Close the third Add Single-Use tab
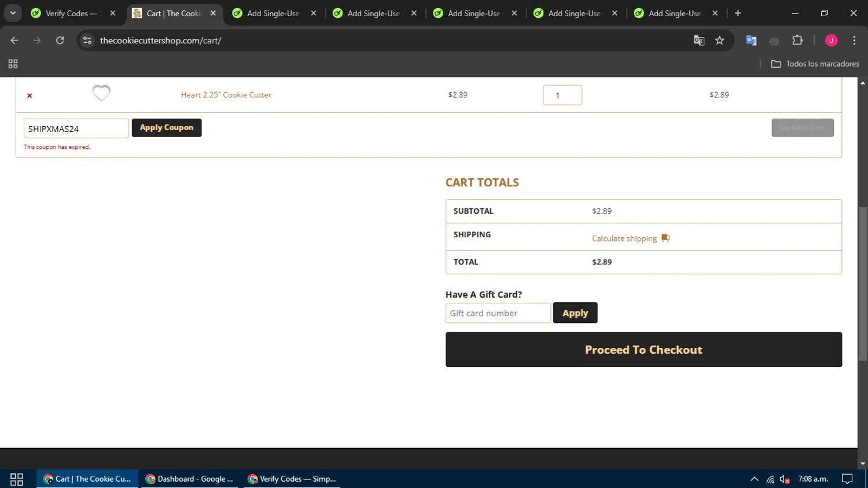Image resolution: width=868 pixels, height=488 pixels. coord(514,13)
